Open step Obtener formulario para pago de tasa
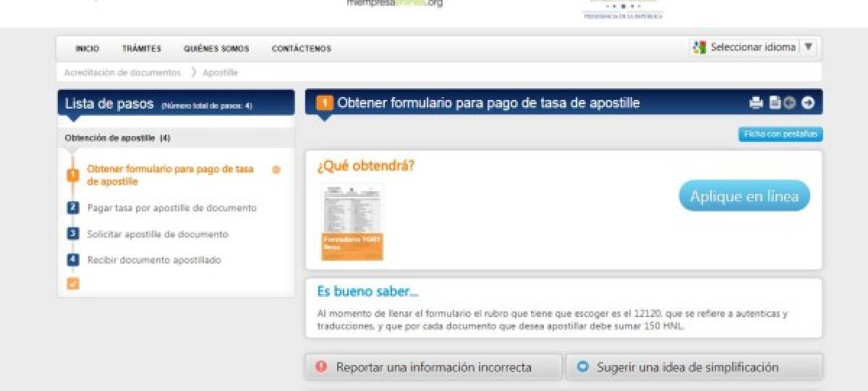The height and width of the screenshot is (391, 868). click(170, 175)
